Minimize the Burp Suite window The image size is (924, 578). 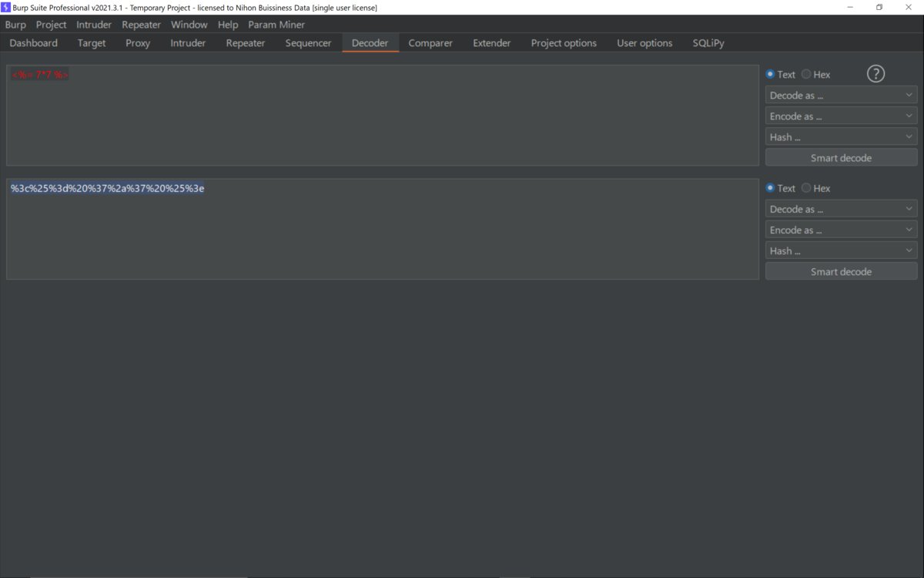850,7
